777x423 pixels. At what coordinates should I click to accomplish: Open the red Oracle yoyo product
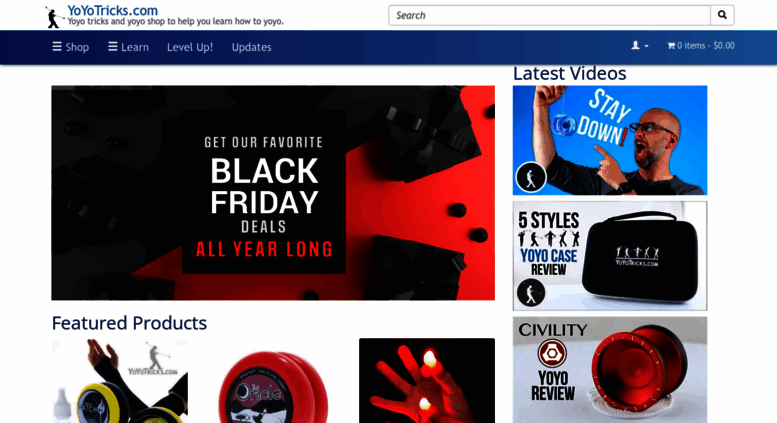pos(273,380)
